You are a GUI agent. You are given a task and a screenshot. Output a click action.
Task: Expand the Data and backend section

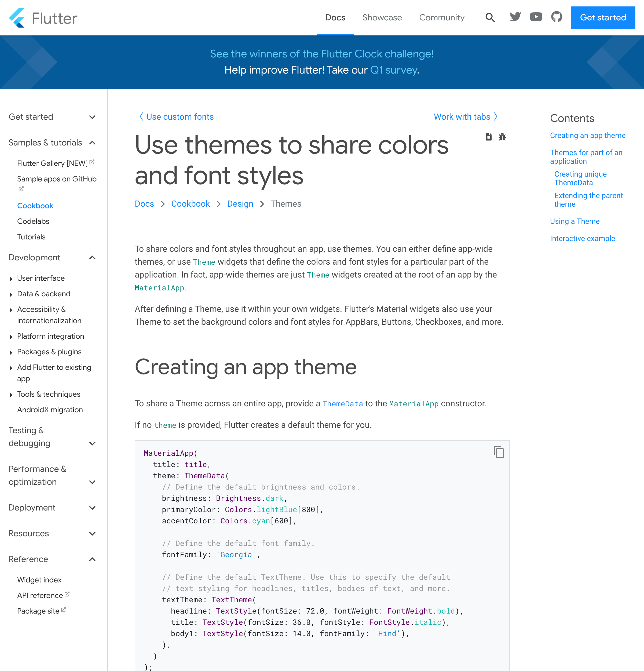point(43,294)
